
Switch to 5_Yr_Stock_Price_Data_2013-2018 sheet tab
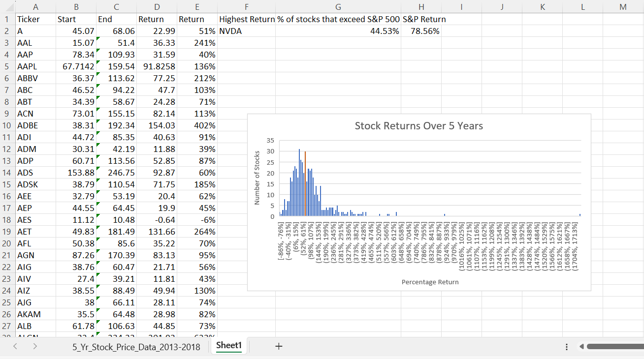tap(136, 347)
